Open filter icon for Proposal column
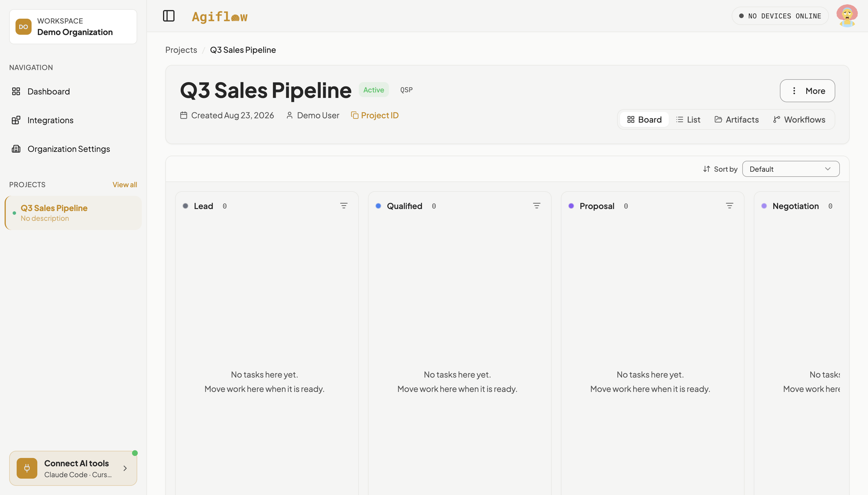 (x=729, y=206)
